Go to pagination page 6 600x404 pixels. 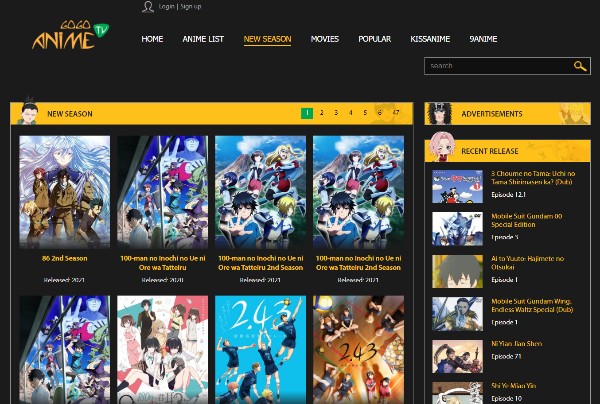tap(380, 113)
